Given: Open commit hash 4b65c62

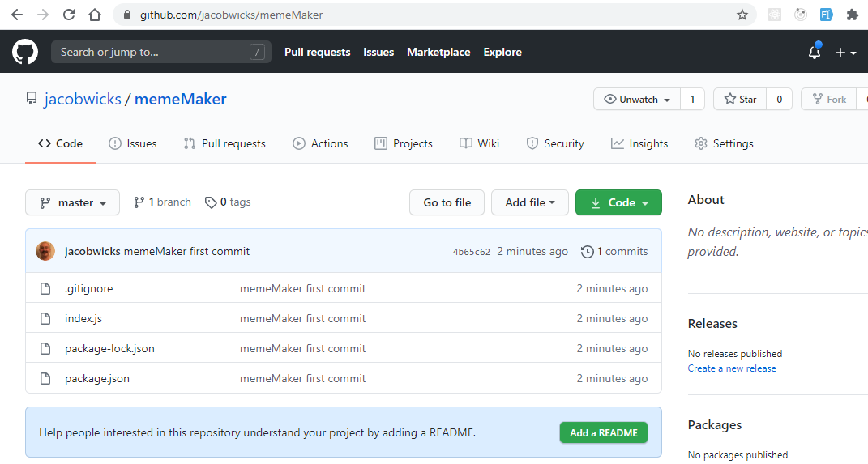Looking at the screenshot, I should coord(472,252).
